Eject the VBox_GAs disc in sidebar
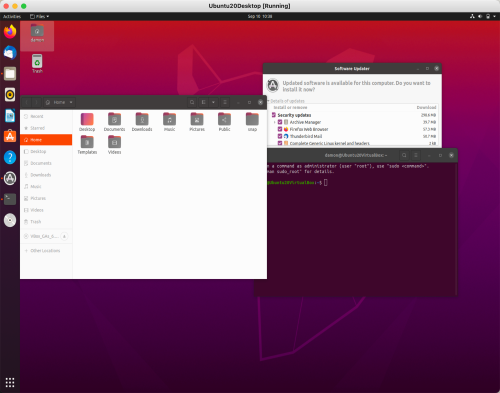The width and height of the screenshot is (500, 393). point(64,236)
